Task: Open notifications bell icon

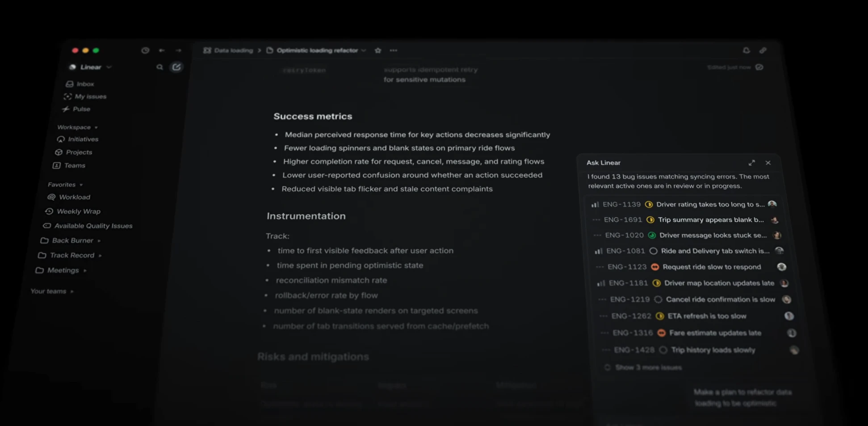Action: [x=746, y=51]
